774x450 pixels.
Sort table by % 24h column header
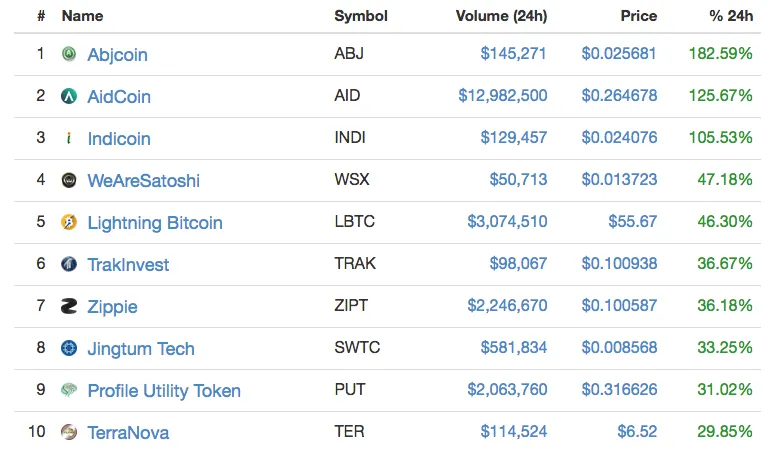click(731, 16)
